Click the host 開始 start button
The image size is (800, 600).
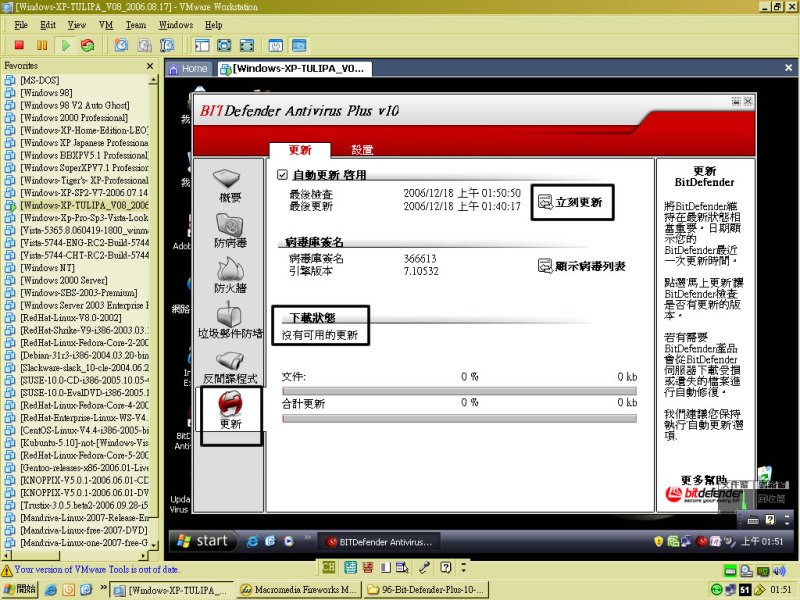click(x=19, y=589)
